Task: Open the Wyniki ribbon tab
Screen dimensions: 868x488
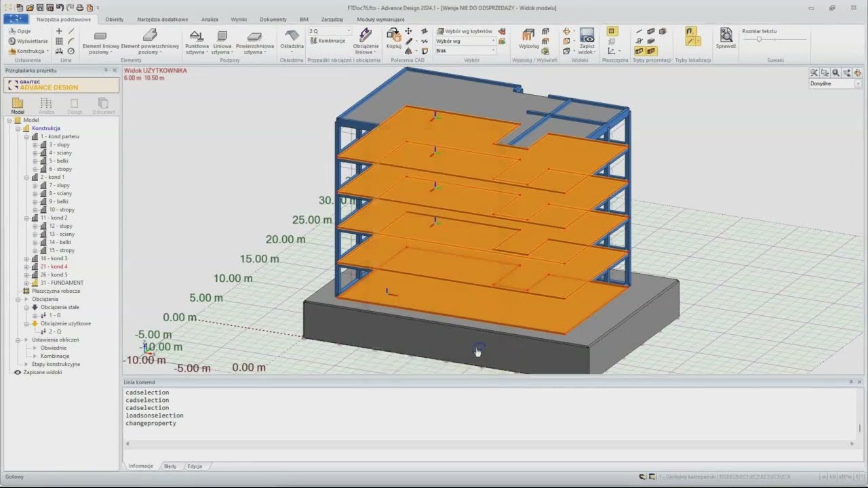Action: coord(239,19)
